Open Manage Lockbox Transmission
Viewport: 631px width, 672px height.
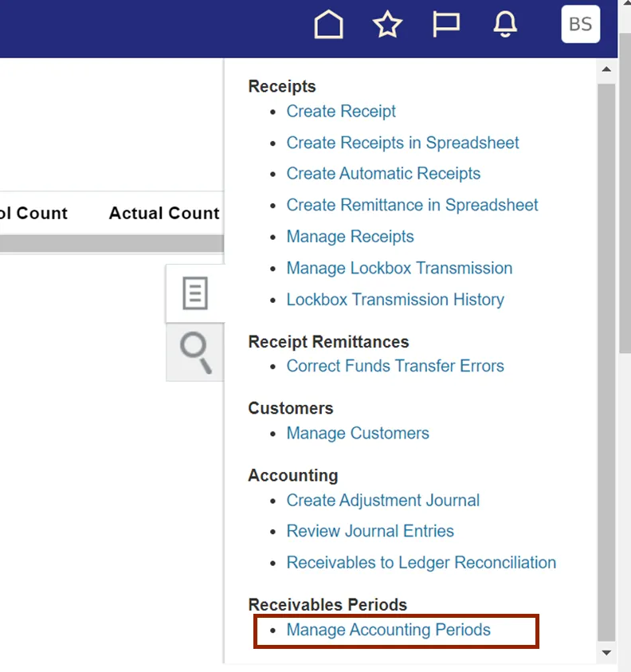point(399,269)
